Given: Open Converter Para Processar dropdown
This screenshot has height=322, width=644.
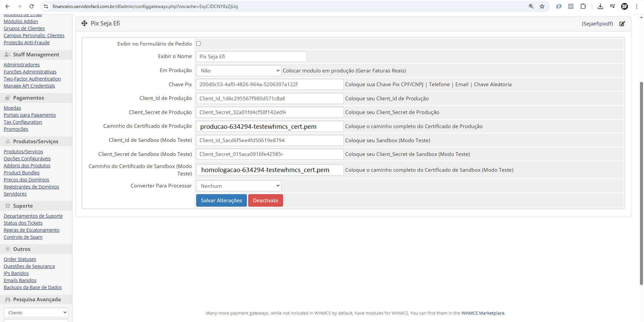Looking at the screenshot, I should [239, 186].
